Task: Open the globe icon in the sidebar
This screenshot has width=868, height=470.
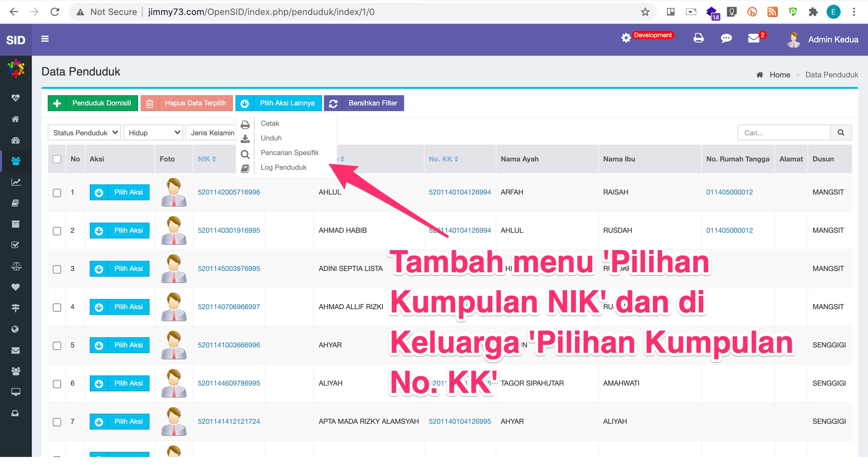Action: point(15,329)
